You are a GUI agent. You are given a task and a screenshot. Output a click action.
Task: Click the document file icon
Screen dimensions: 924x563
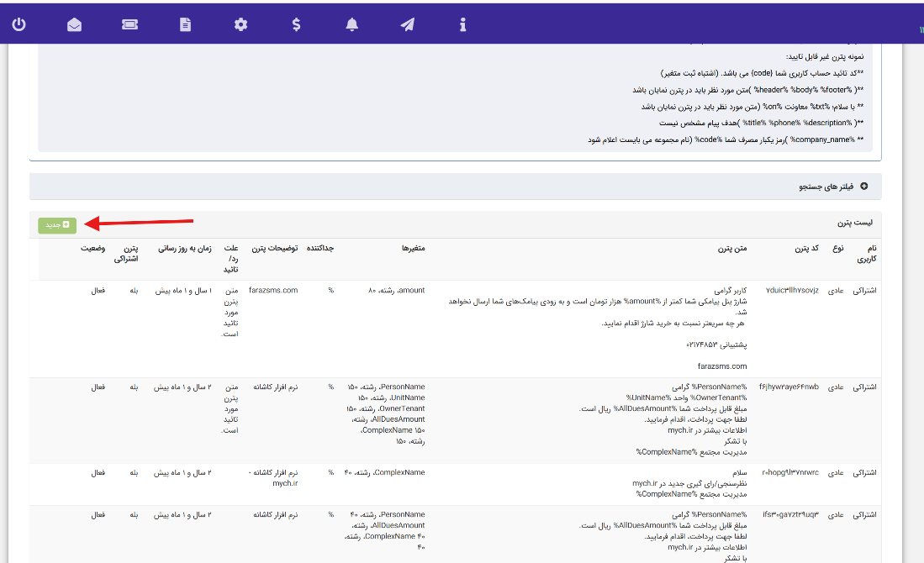pyautogui.click(x=185, y=24)
